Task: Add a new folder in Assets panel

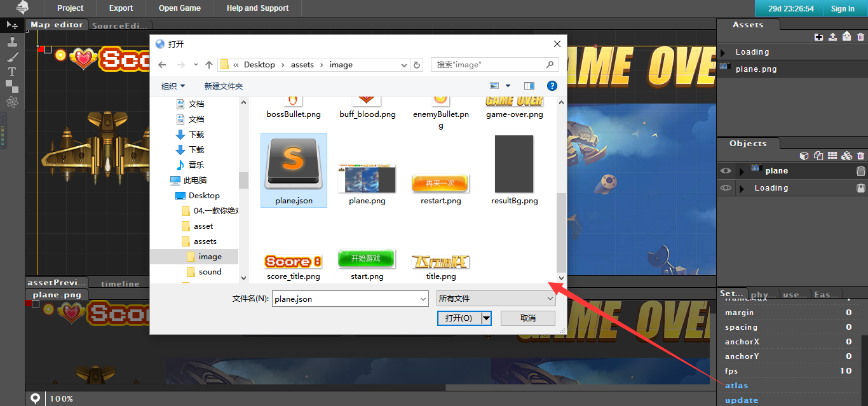Action: 819,37
